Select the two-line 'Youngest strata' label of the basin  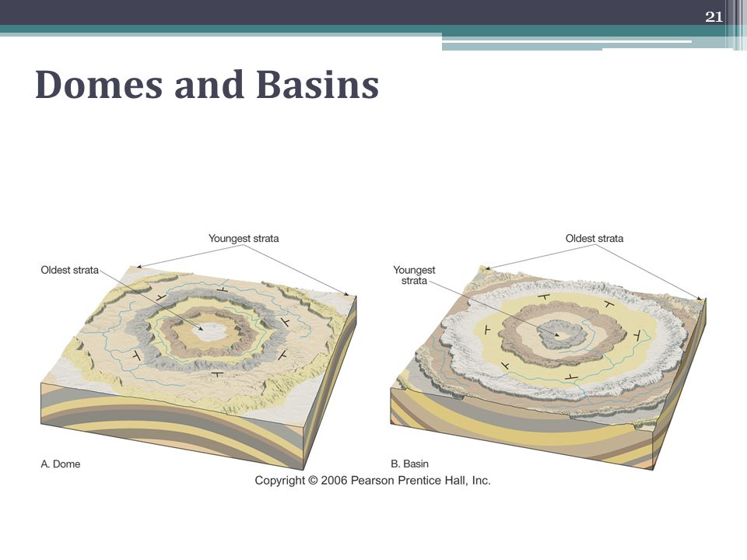[414, 275]
